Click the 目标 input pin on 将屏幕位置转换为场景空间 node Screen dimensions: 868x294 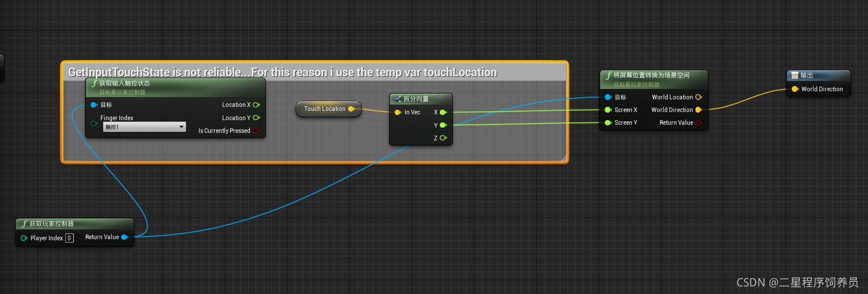pyautogui.click(x=608, y=97)
